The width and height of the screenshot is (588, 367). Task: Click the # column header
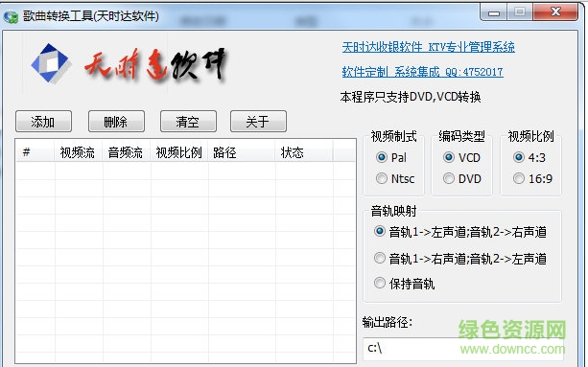coord(35,152)
